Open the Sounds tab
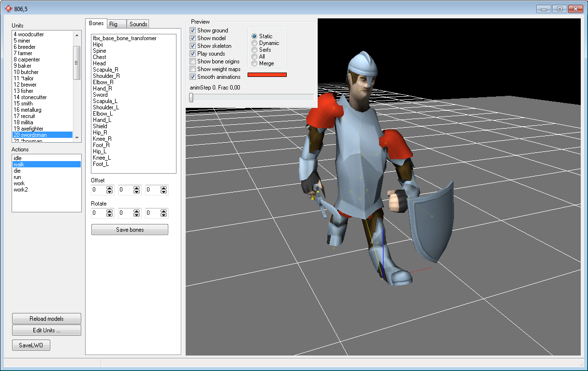Screen dimensions: 588x371 (138, 24)
